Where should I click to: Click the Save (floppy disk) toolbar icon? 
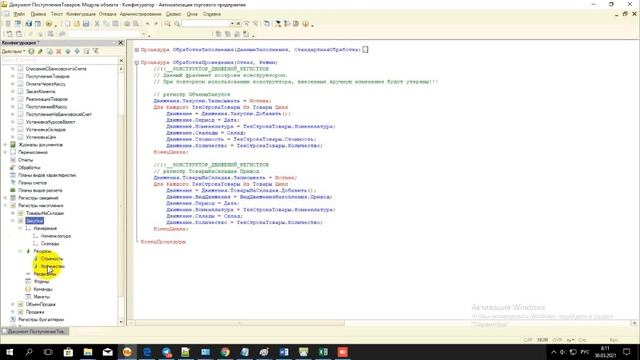click(x=86, y=24)
